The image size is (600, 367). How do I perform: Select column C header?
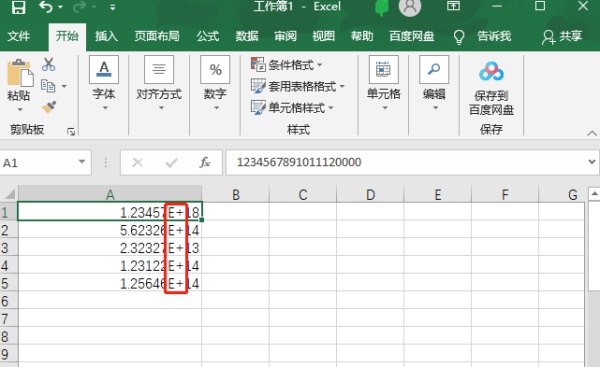tap(303, 194)
